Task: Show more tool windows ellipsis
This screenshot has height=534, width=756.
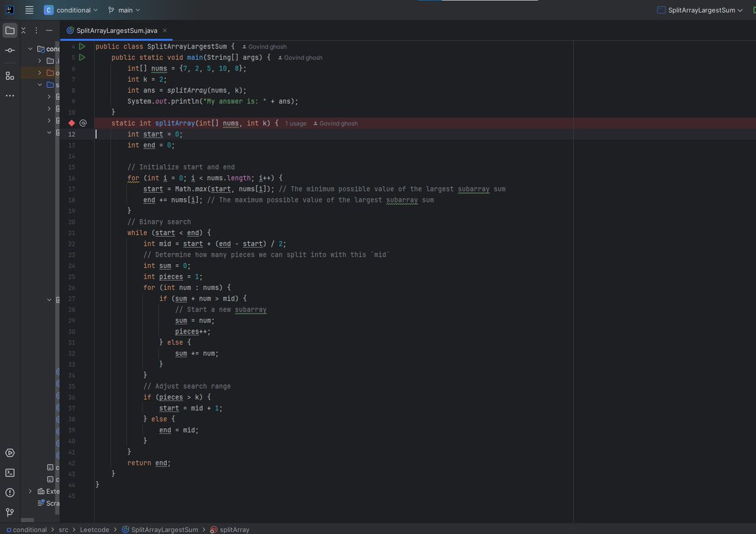Action: (10, 96)
